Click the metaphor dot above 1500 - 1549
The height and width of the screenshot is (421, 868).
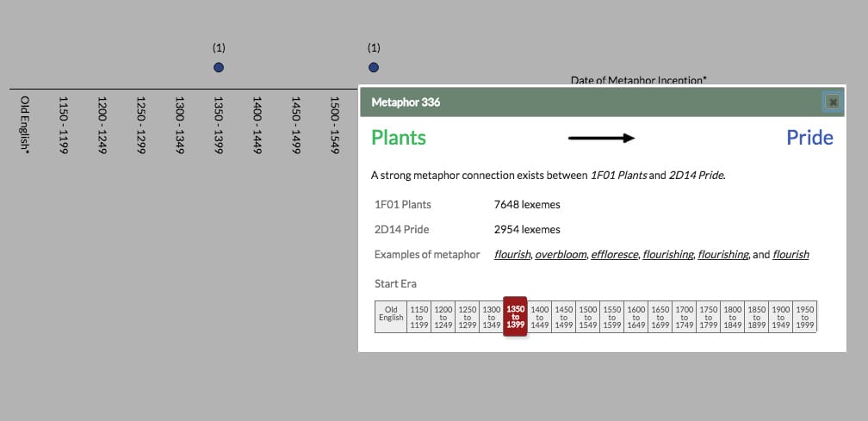(373, 67)
